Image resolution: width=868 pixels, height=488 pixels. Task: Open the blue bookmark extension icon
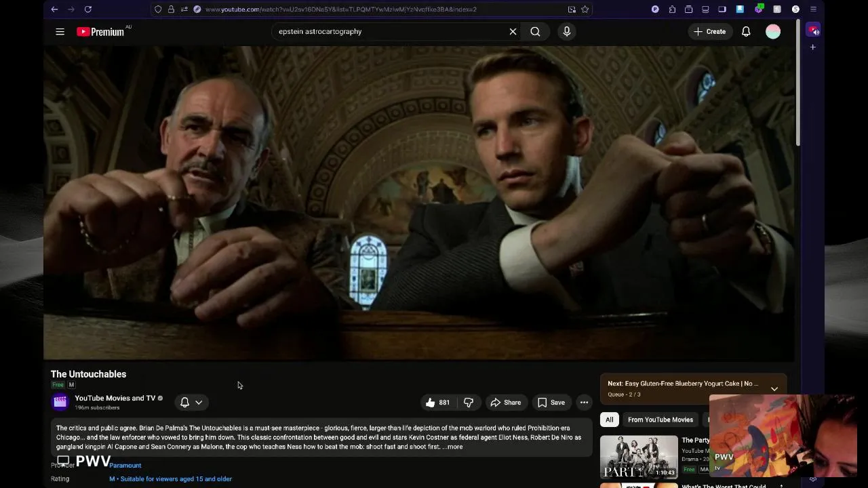coord(740,9)
